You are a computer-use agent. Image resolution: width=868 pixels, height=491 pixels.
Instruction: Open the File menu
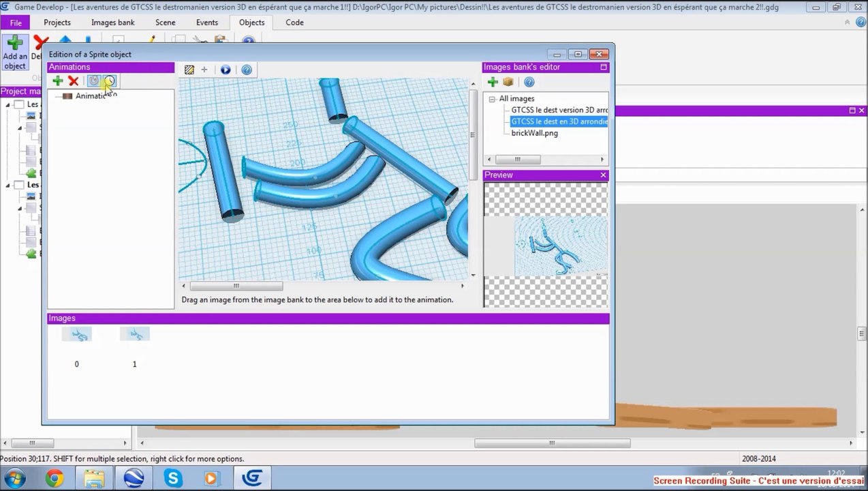point(16,23)
